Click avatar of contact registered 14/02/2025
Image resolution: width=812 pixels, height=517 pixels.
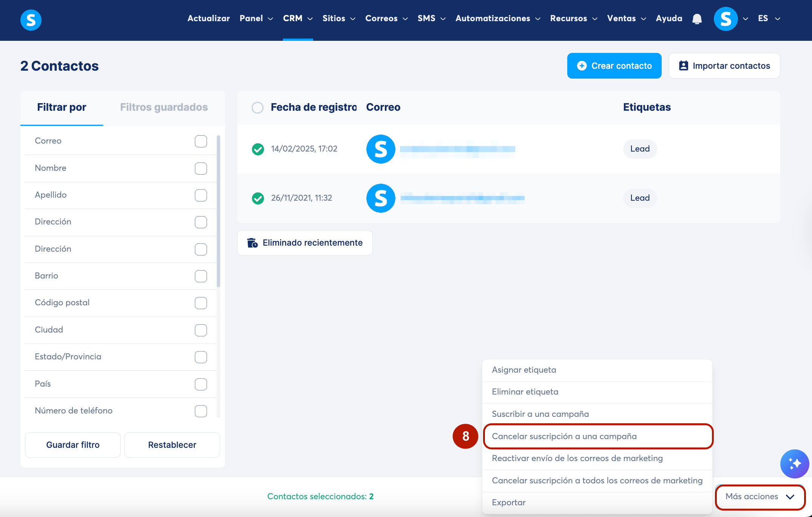(381, 149)
